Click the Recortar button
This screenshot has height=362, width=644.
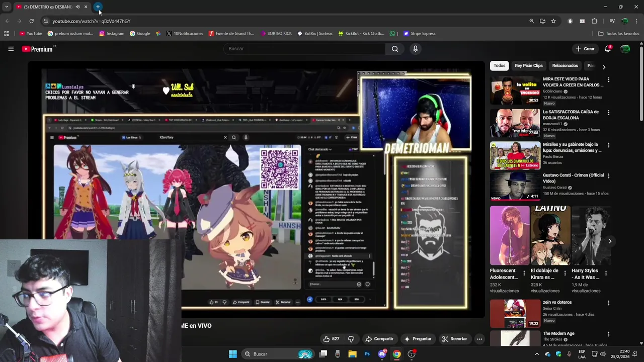(455, 339)
